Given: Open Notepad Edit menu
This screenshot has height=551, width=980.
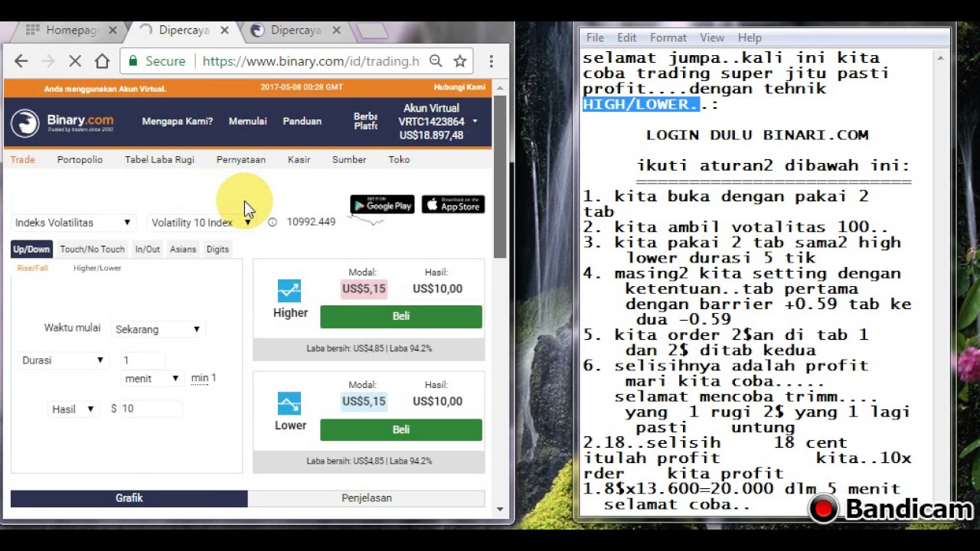Looking at the screenshot, I should coord(627,37).
